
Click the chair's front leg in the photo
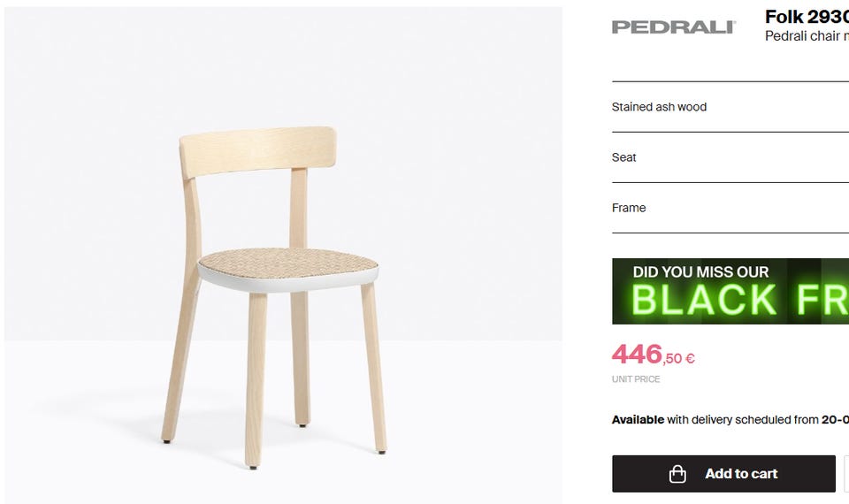[x=255, y=379]
